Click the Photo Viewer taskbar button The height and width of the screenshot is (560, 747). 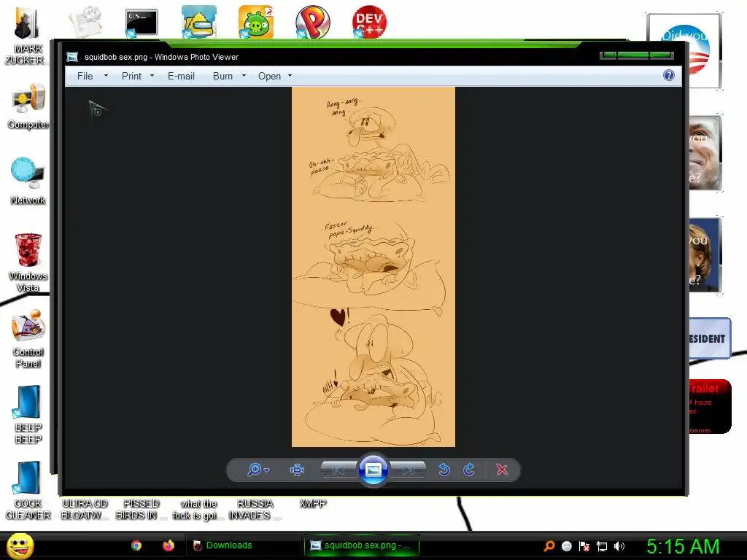362,545
